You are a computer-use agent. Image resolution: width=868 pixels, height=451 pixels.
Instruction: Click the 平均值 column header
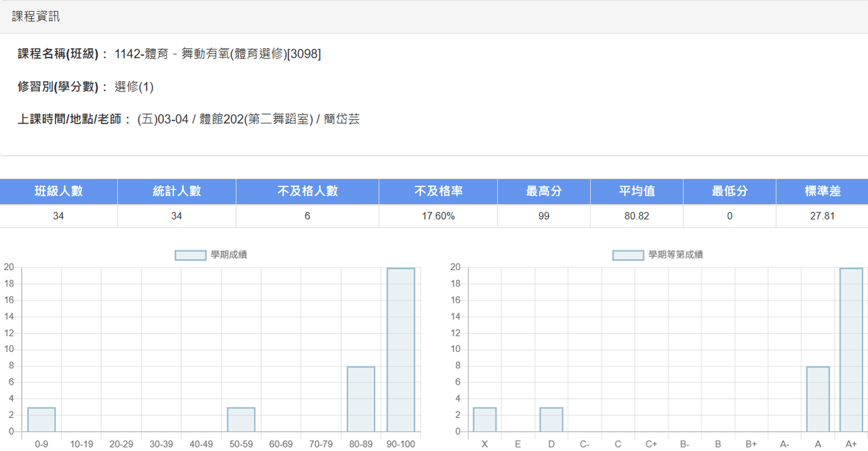tap(637, 191)
